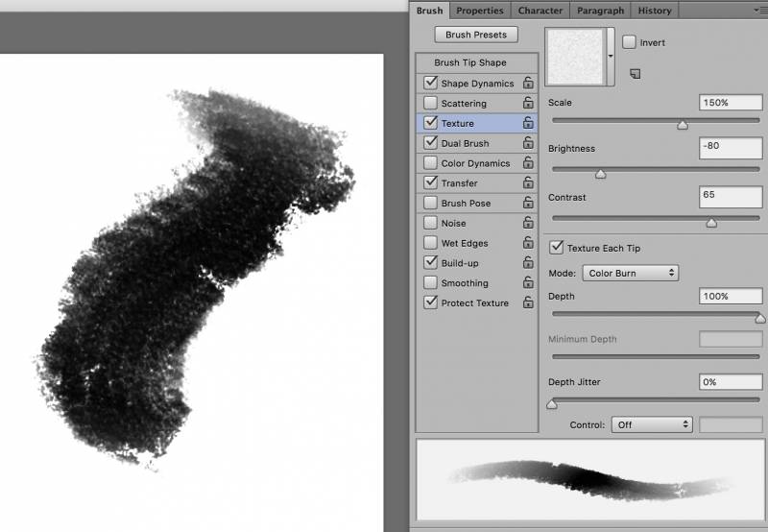
Task: Select Brush Tip Shape settings
Action: [470, 62]
